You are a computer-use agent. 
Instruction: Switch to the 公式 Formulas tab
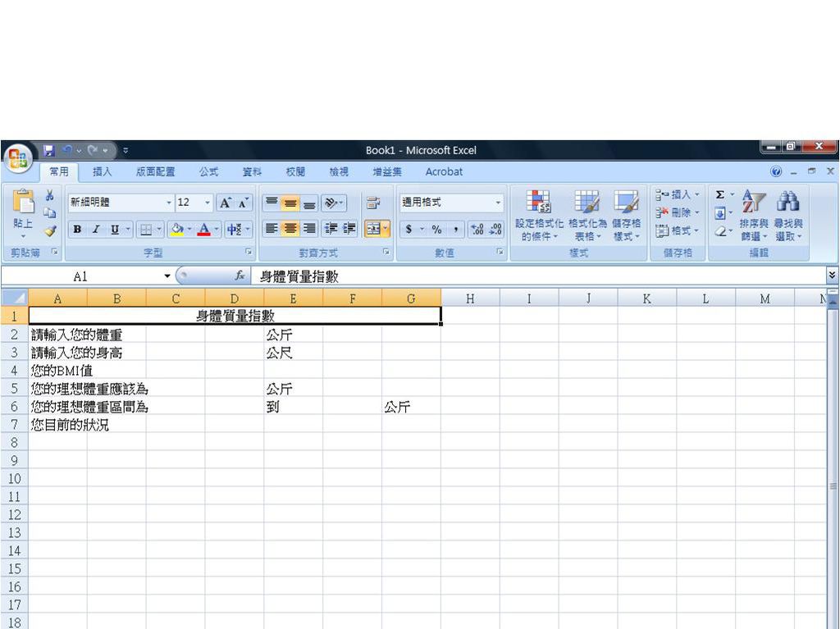209,171
